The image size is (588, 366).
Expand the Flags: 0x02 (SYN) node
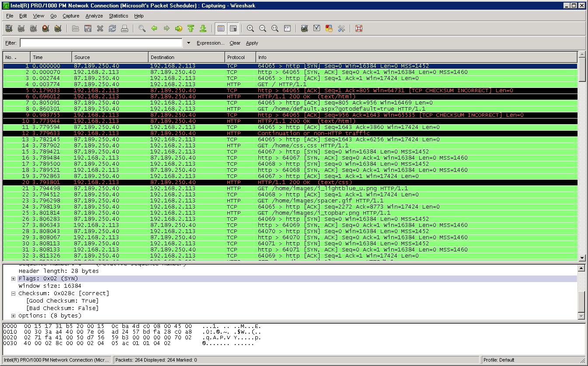[13, 279]
